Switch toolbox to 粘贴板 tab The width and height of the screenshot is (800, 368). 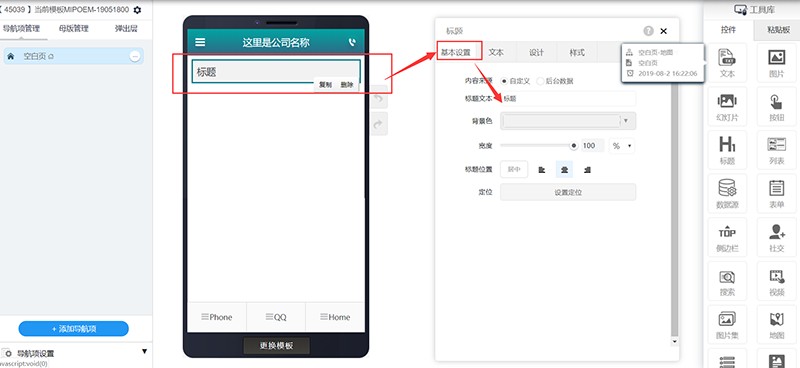coord(778,30)
